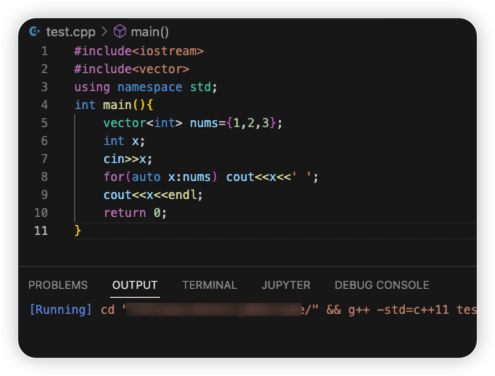Click the C++ file icon beside test.cpp

[35, 32]
